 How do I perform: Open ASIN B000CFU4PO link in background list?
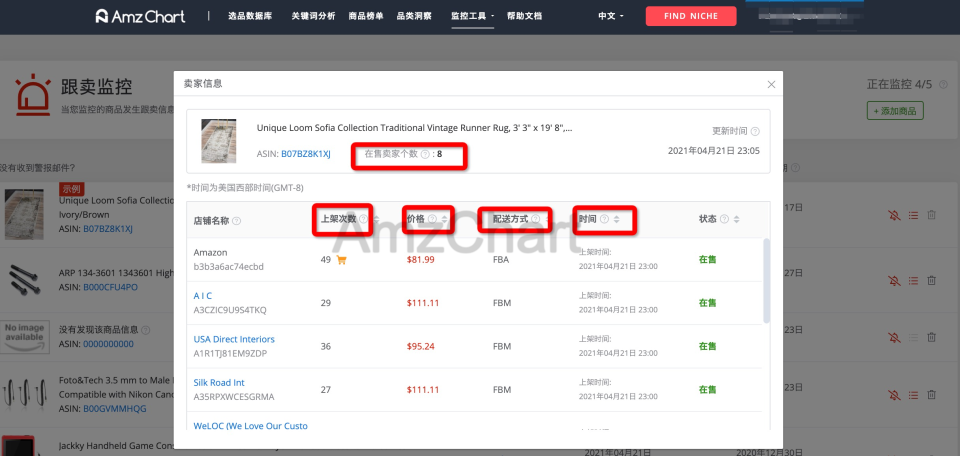coord(110,287)
